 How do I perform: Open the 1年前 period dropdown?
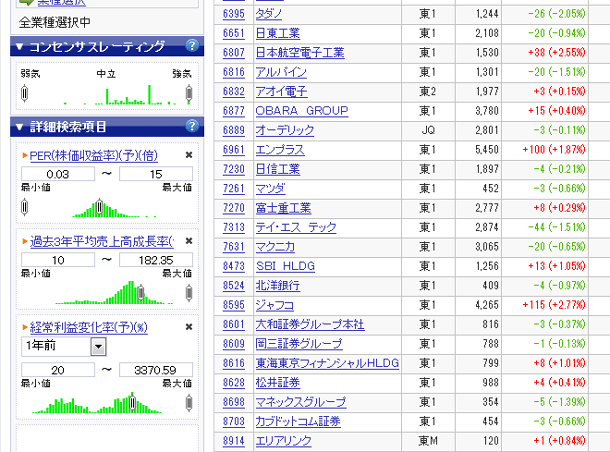[98, 346]
